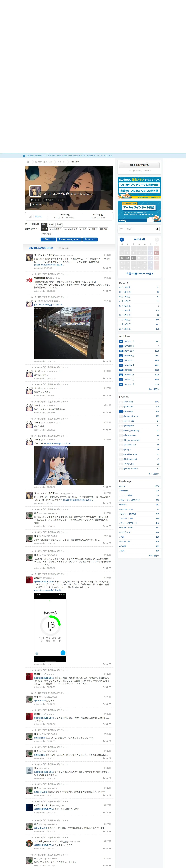Expand Archives with すべて表示 link
Image resolution: width=186 pixels, height=868 pixels.
(154, 389)
